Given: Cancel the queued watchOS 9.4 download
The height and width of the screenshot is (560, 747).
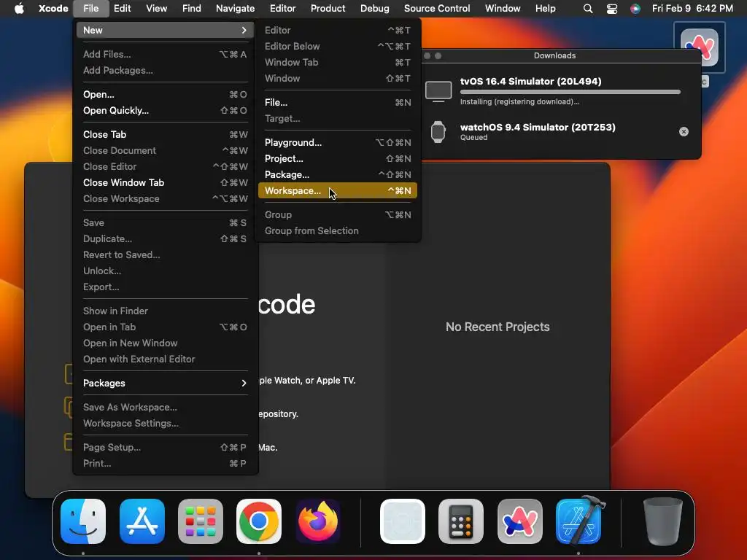Looking at the screenshot, I should pyautogui.click(x=684, y=131).
